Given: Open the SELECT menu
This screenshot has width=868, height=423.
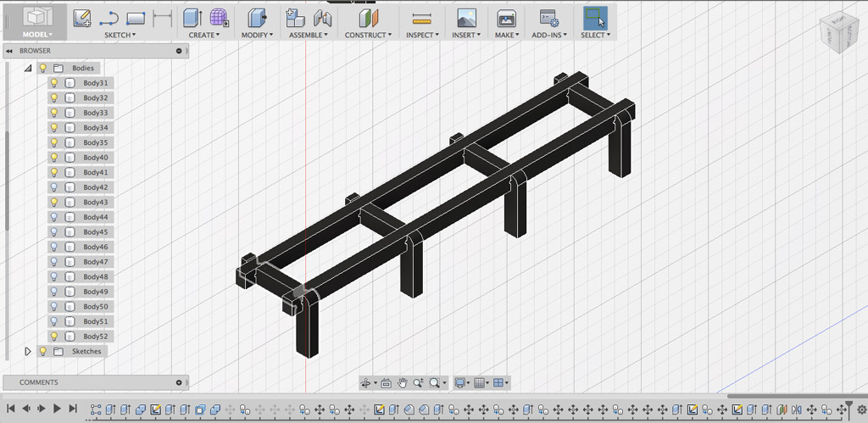Looking at the screenshot, I should click(x=595, y=35).
